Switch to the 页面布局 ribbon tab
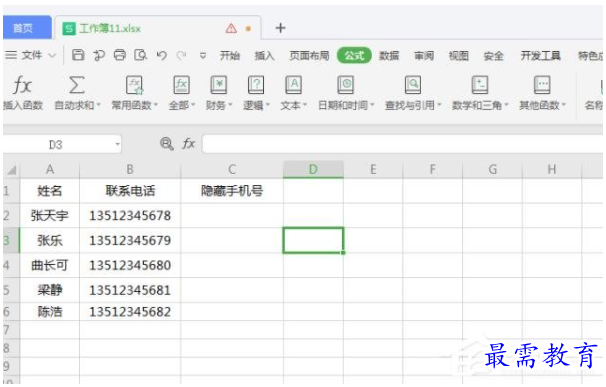 309,56
